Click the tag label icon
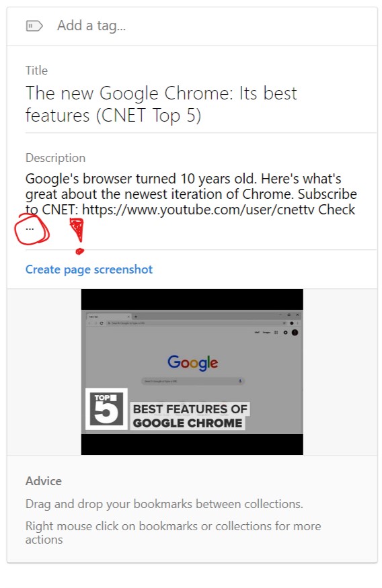The image size is (382, 588). coord(34,26)
